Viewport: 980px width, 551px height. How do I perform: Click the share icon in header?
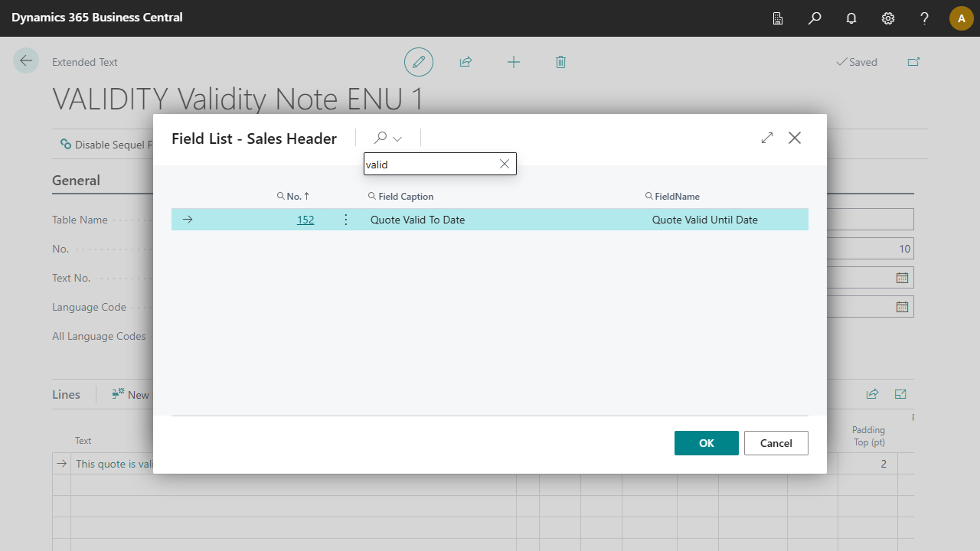(465, 62)
